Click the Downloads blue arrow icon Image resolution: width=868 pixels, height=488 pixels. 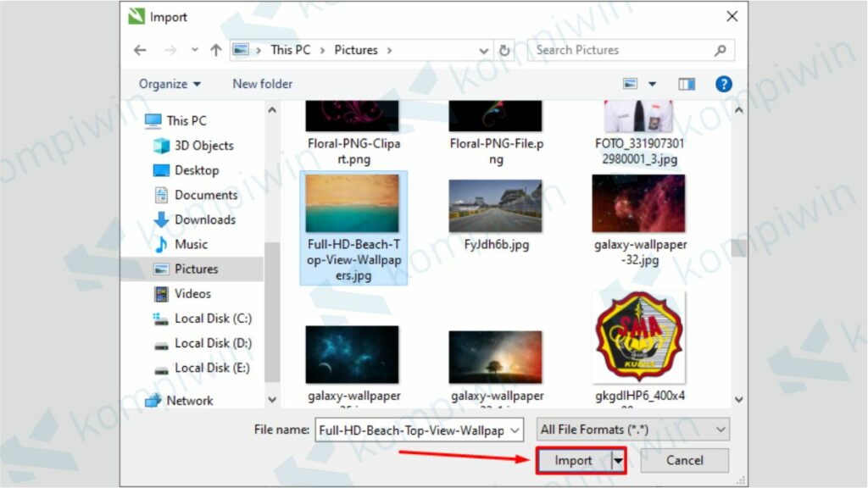pyautogui.click(x=161, y=219)
